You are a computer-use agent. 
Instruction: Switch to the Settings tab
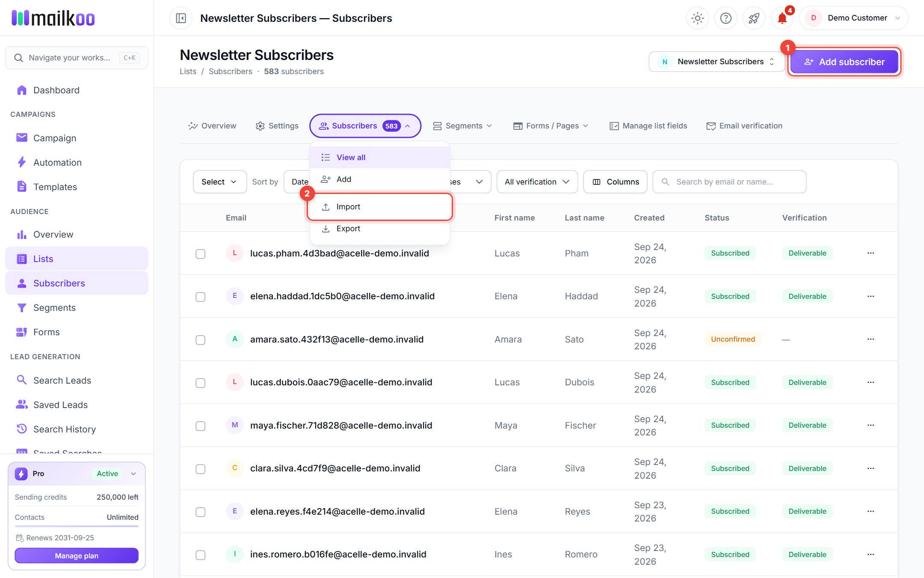pyautogui.click(x=277, y=126)
